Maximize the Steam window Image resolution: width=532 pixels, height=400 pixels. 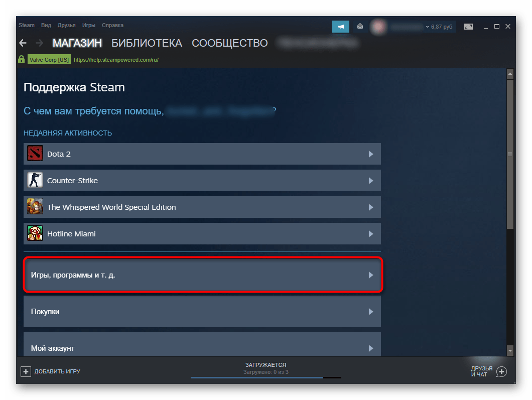[497, 27]
